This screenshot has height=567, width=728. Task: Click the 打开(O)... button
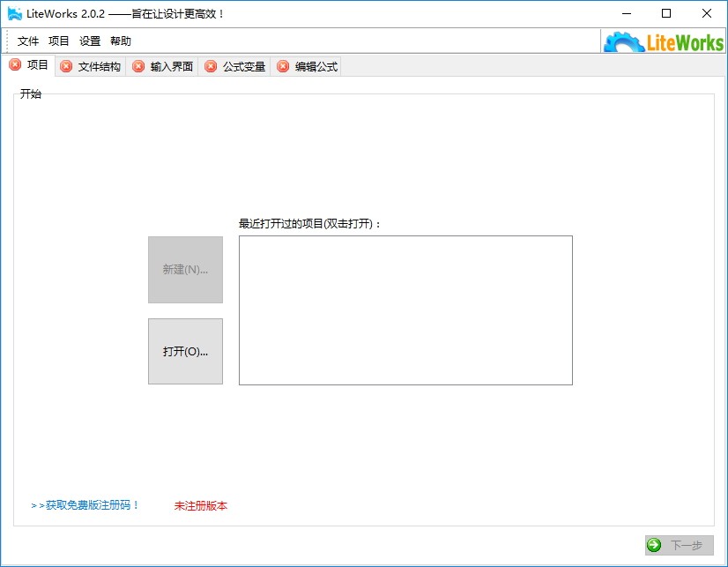185,352
